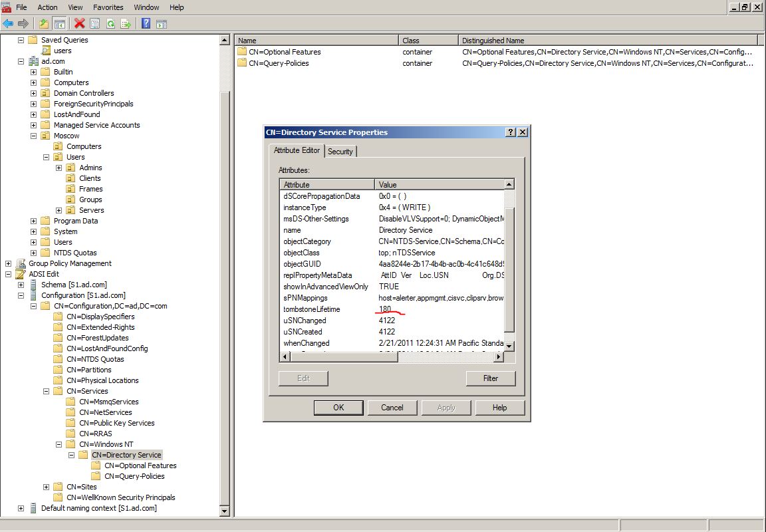The image size is (766, 532).
Task: Toggle Show/Hide Action Pane icon
Action: [x=162, y=23]
